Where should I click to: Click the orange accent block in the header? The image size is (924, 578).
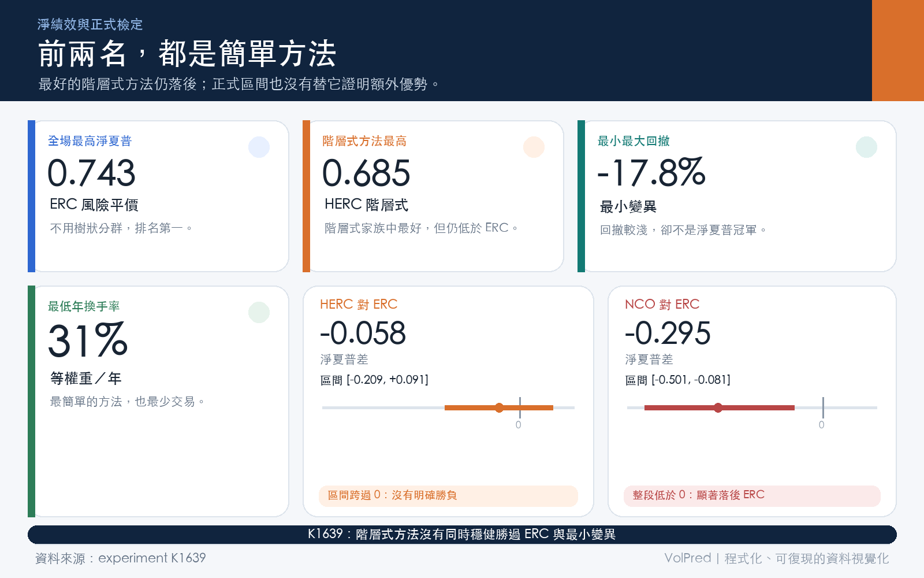[898, 50]
